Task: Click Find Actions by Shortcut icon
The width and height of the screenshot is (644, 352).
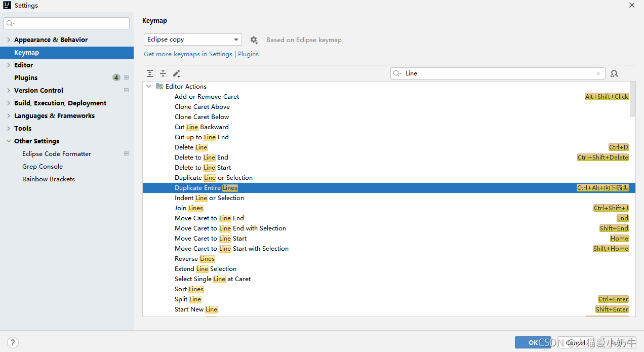Action: pyautogui.click(x=614, y=73)
